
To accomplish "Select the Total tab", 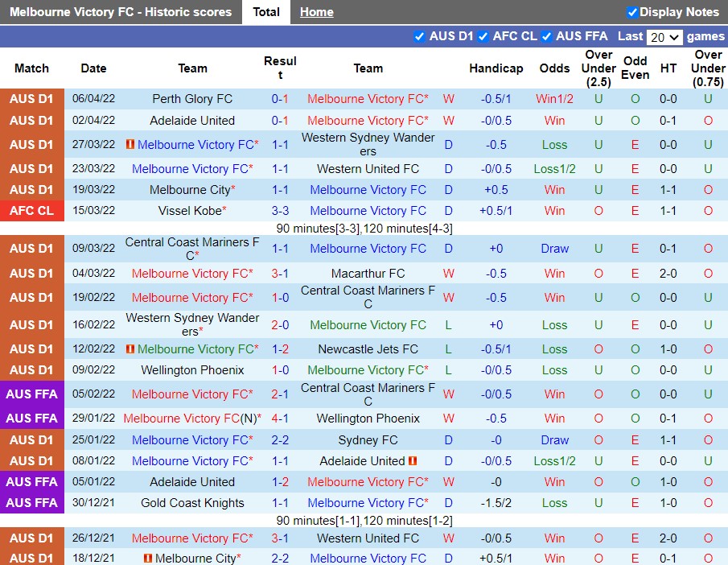I will (266, 12).
